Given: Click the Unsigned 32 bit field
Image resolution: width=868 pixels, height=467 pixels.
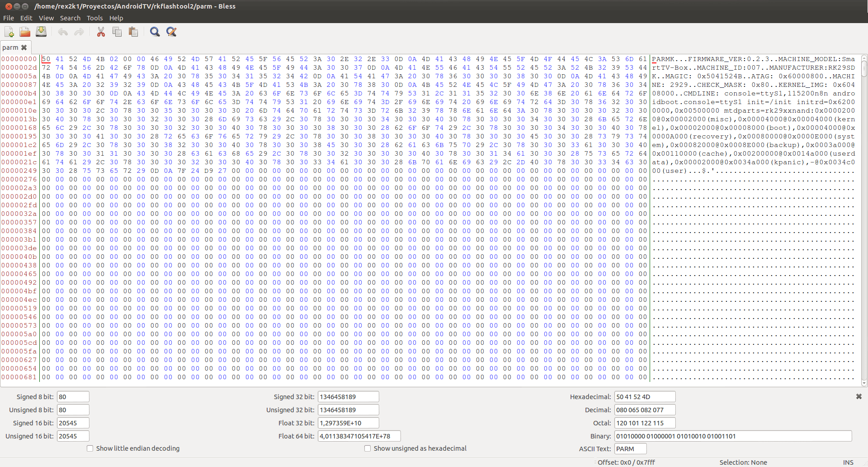Looking at the screenshot, I should (x=349, y=410).
